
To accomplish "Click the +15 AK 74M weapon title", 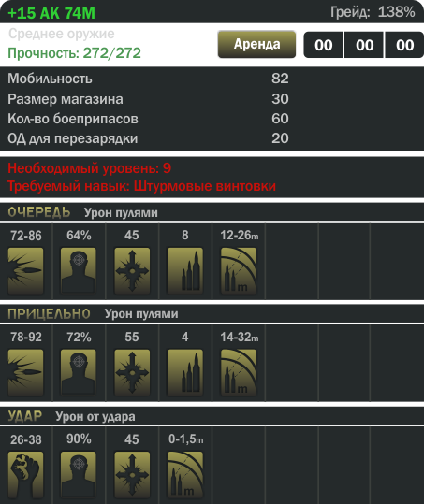I will pos(51,13).
